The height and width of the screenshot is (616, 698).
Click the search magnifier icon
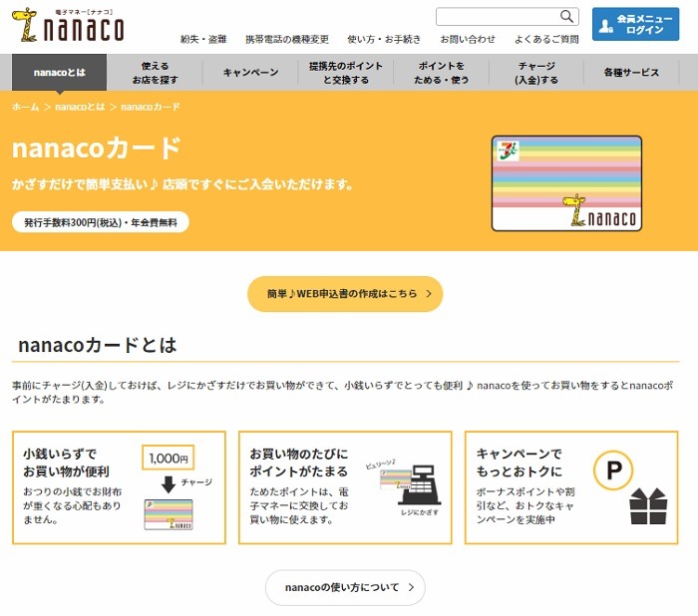tap(566, 17)
